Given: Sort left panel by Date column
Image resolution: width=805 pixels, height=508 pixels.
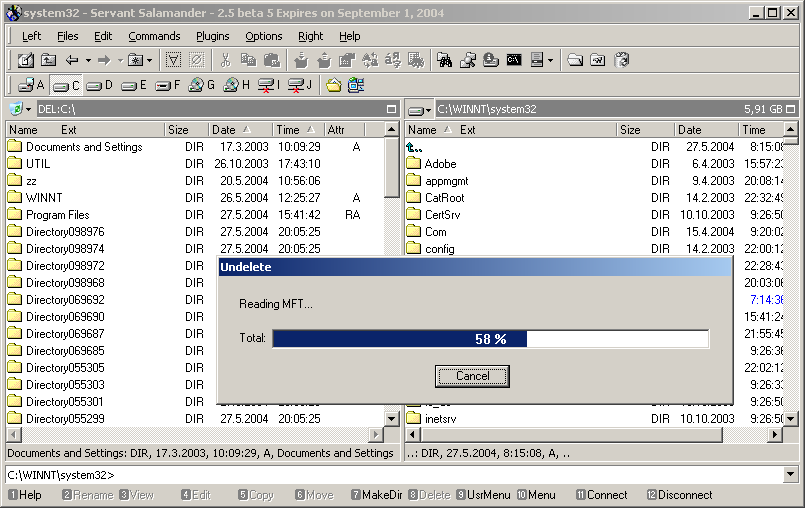Looking at the screenshot, I should point(240,130).
